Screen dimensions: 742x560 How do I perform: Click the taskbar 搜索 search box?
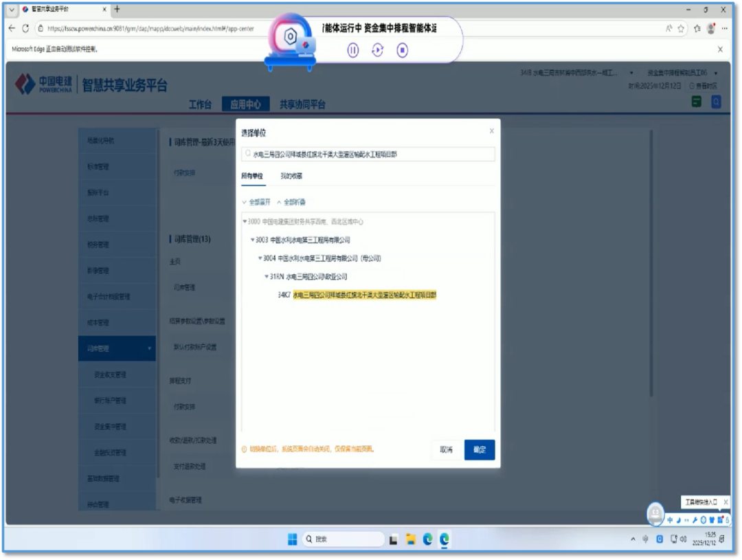tap(343, 539)
